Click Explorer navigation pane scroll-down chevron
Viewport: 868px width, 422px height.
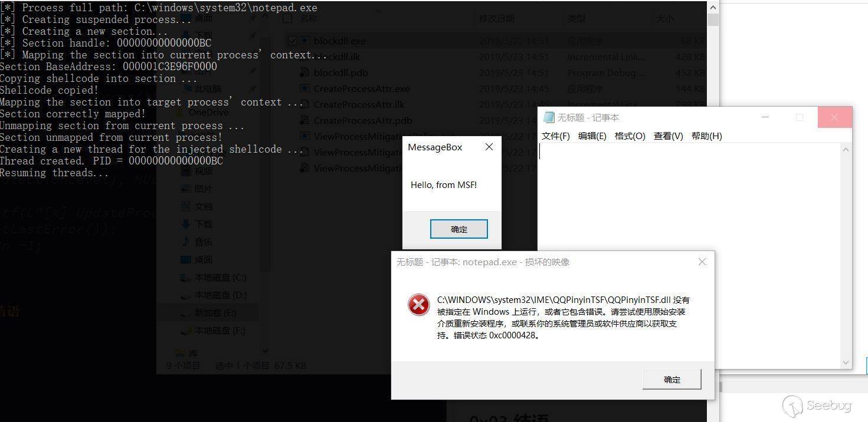pos(265,351)
